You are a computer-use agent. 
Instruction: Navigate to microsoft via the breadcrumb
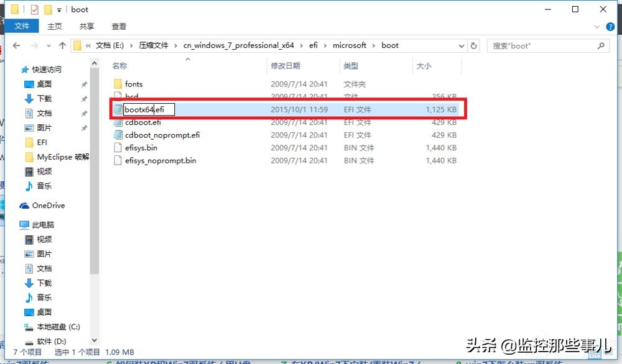(x=350, y=45)
